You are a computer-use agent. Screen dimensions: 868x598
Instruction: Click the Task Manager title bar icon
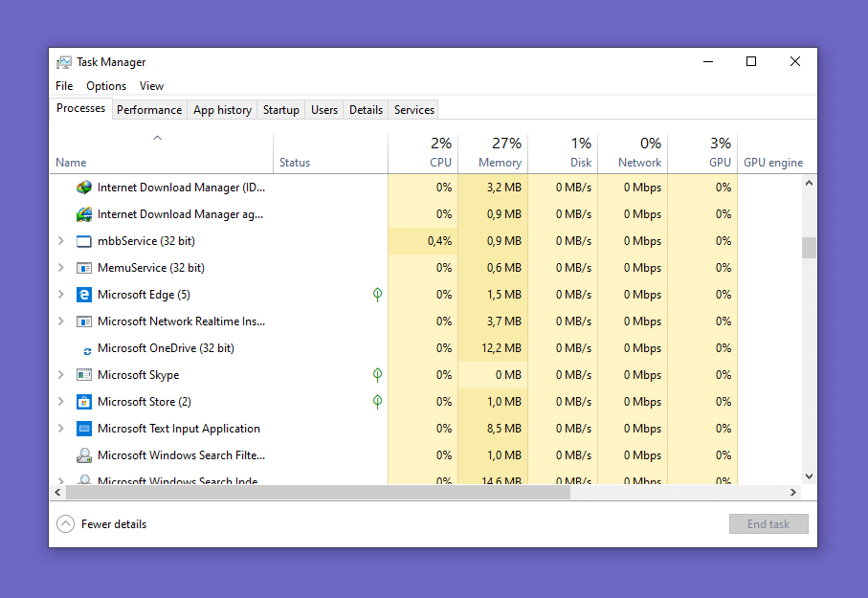click(64, 62)
